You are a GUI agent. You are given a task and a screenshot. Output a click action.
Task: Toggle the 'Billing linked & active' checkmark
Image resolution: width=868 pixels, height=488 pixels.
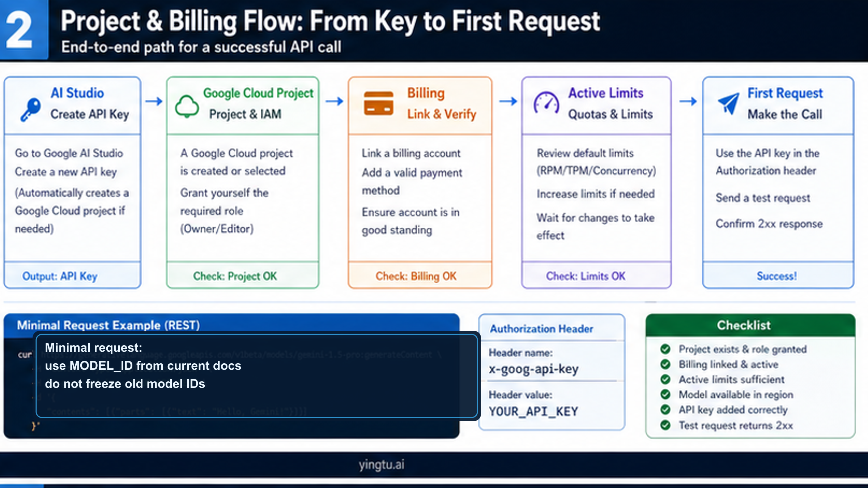pos(665,364)
